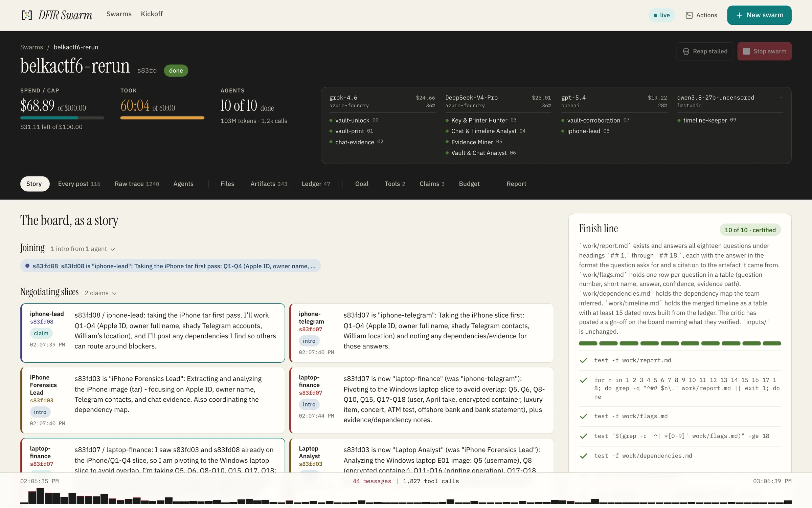
Task: Click the DFIR Swarm logo icon
Action: pyautogui.click(x=27, y=15)
